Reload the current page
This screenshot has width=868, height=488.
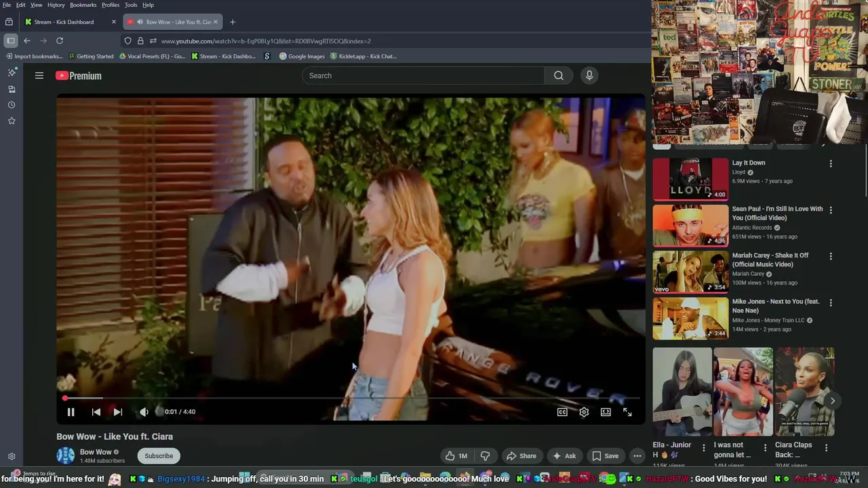point(60,41)
